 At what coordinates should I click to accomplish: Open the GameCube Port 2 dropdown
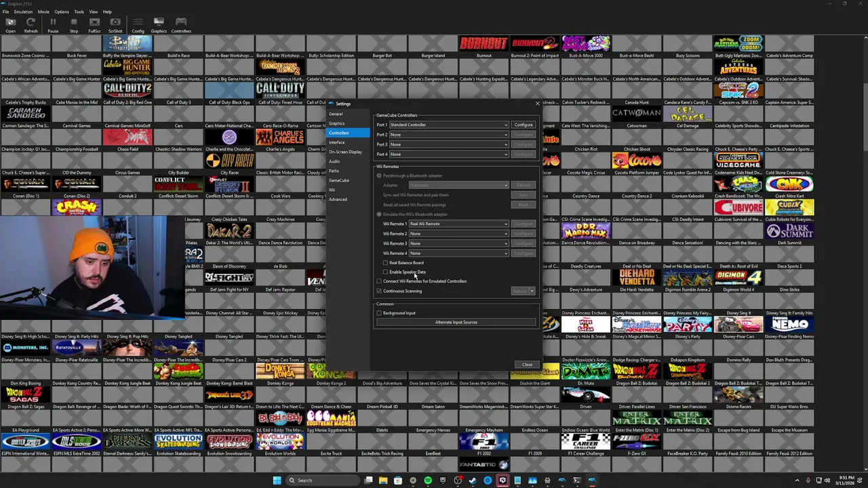[x=449, y=135]
